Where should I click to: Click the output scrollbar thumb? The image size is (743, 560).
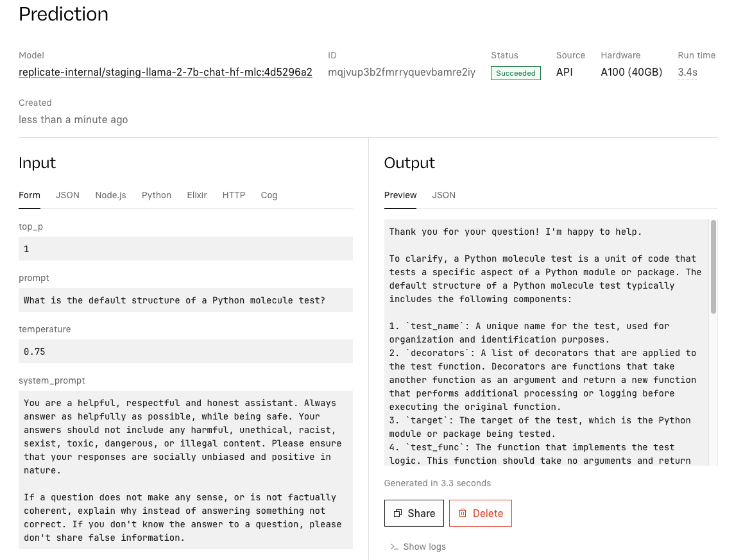pos(713,266)
